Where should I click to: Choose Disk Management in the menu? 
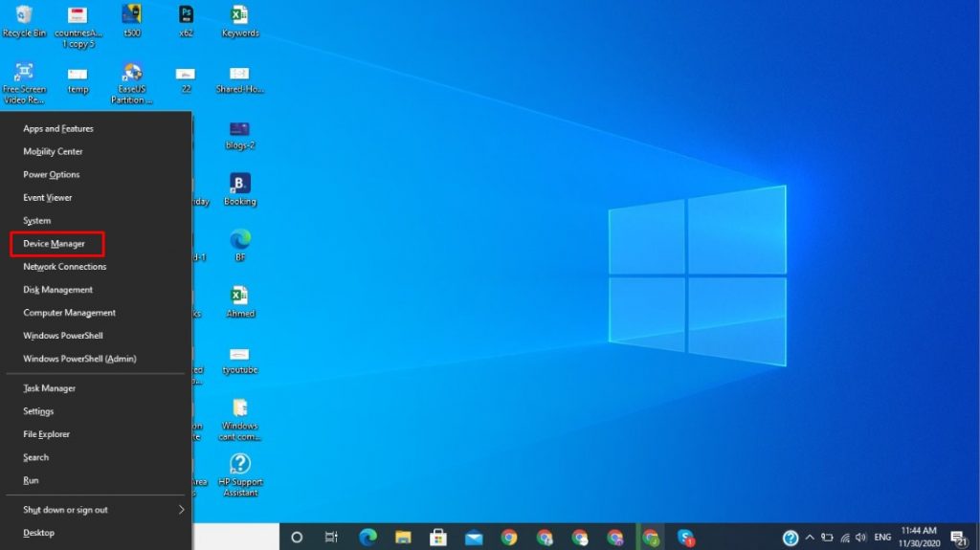[x=58, y=290]
